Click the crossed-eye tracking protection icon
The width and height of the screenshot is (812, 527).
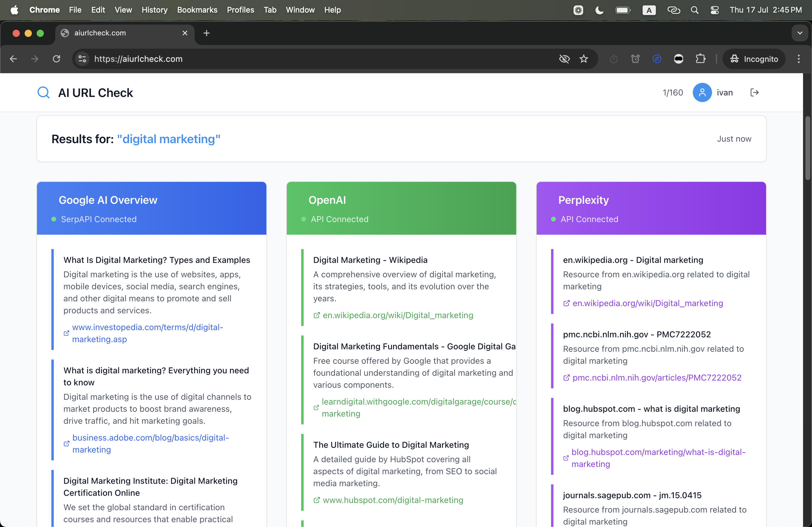point(564,59)
